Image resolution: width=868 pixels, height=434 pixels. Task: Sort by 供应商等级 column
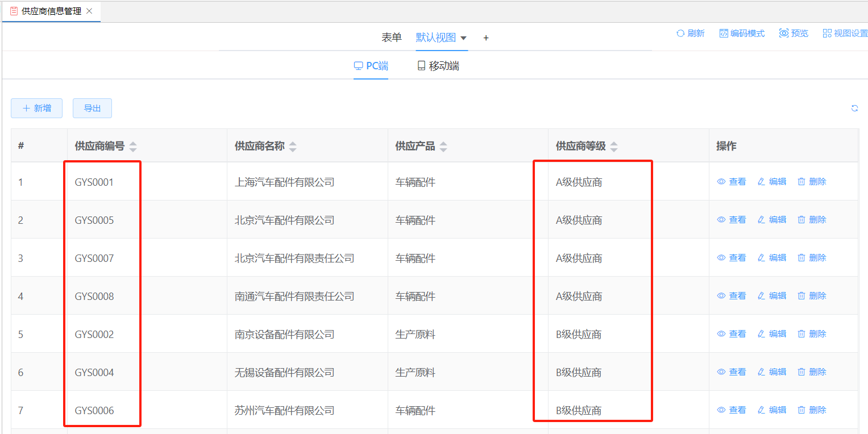point(614,147)
